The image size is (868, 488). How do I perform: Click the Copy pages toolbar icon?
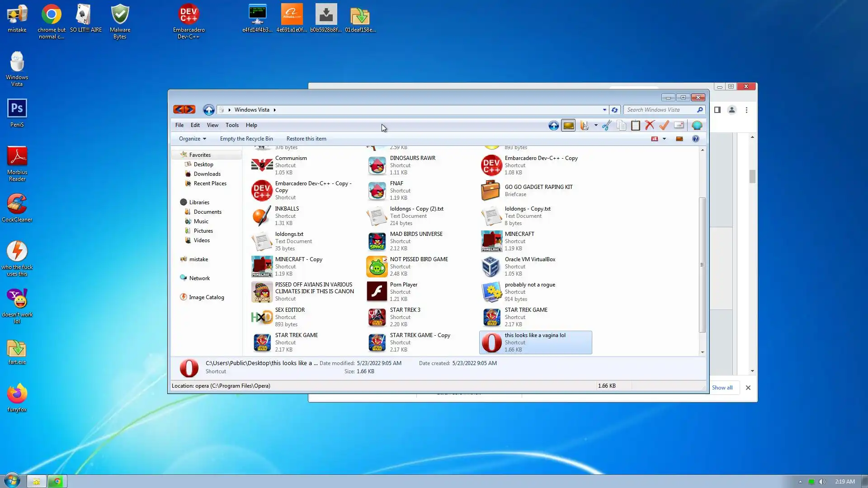tap(621, 126)
